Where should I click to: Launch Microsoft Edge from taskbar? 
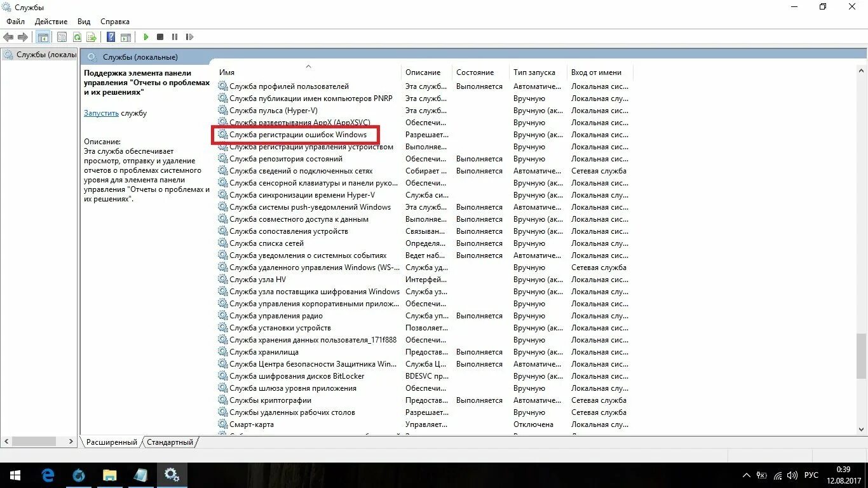click(48, 475)
